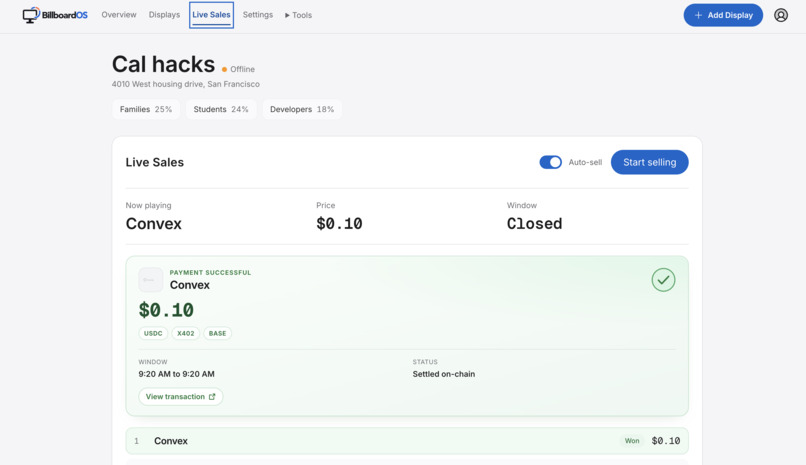Expand the Tools disclosure menu
The width and height of the screenshot is (806, 465).
pos(298,15)
